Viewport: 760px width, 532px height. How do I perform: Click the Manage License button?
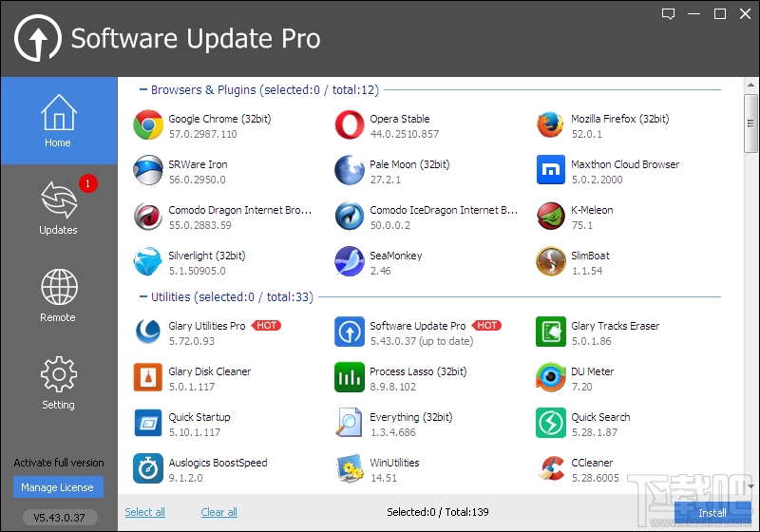click(58, 487)
